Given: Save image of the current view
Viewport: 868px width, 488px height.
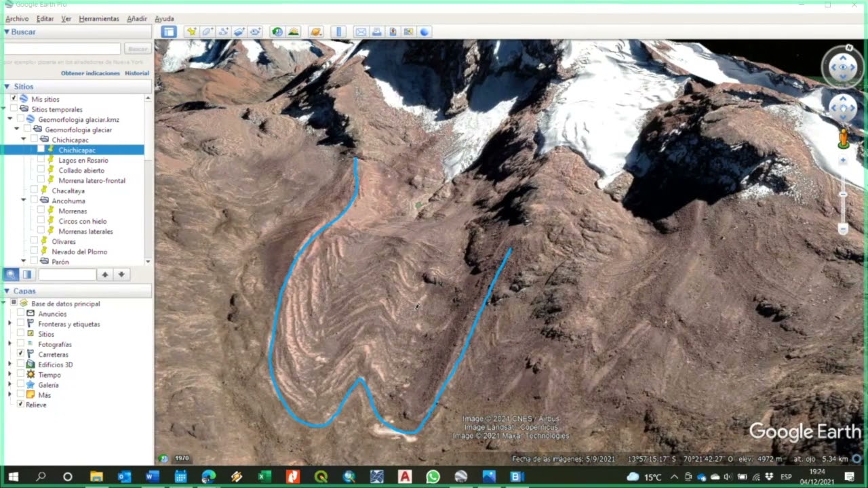Looking at the screenshot, I should coord(393,32).
